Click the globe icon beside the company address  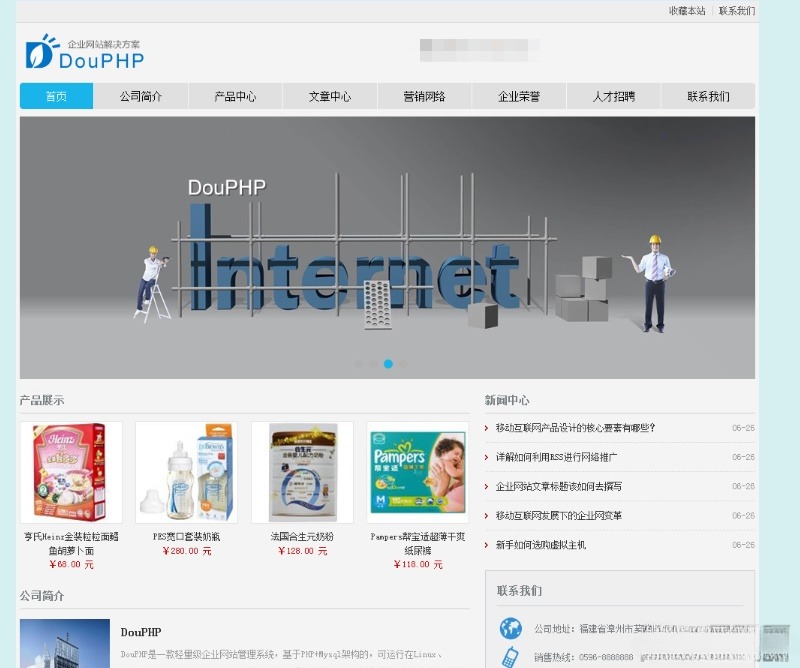coord(510,630)
